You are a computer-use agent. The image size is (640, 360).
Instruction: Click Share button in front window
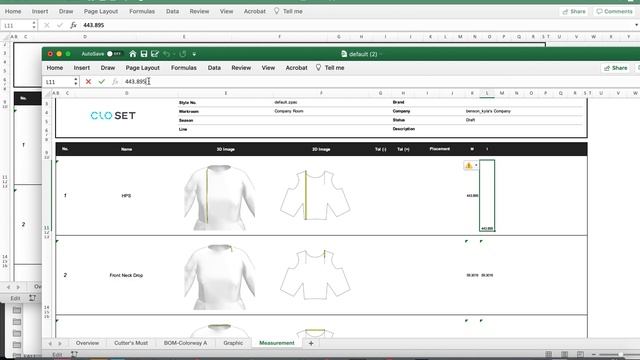616,68
